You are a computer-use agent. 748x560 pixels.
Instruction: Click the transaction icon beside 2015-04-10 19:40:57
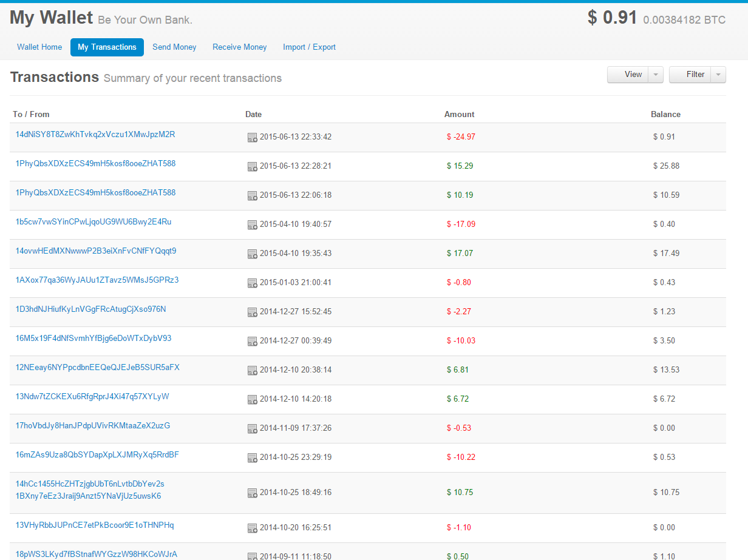point(252,225)
